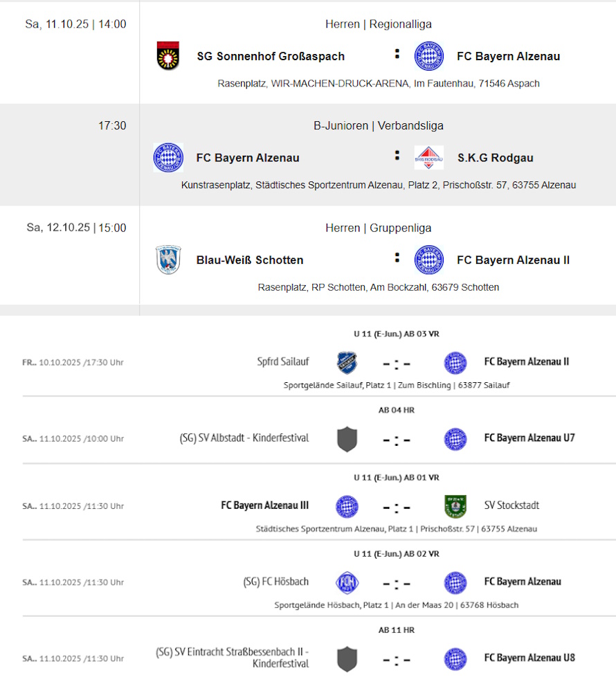The width and height of the screenshot is (616, 691).
Task: Open the Sportgelände Hösbach venue details
Action: (396, 605)
